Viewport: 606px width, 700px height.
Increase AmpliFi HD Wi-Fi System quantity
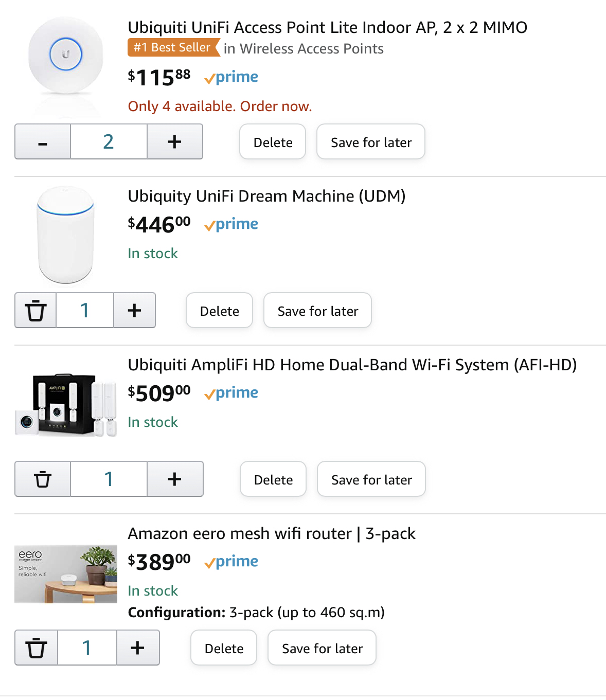point(175,479)
